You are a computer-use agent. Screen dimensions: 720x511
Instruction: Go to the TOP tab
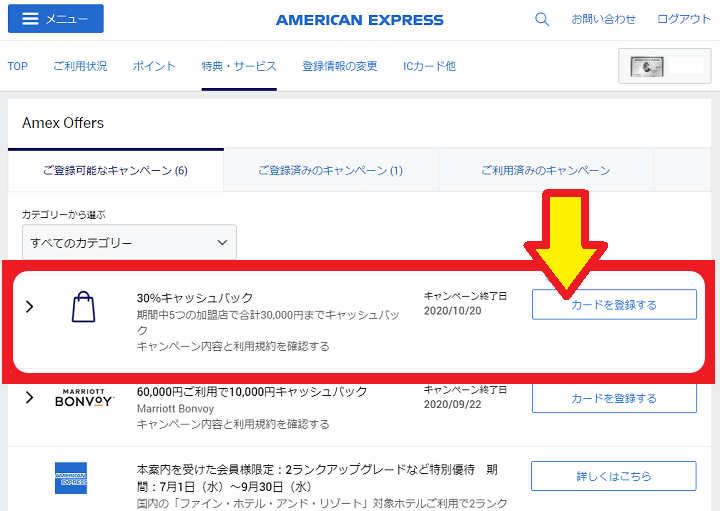pyautogui.click(x=17, y=66)
